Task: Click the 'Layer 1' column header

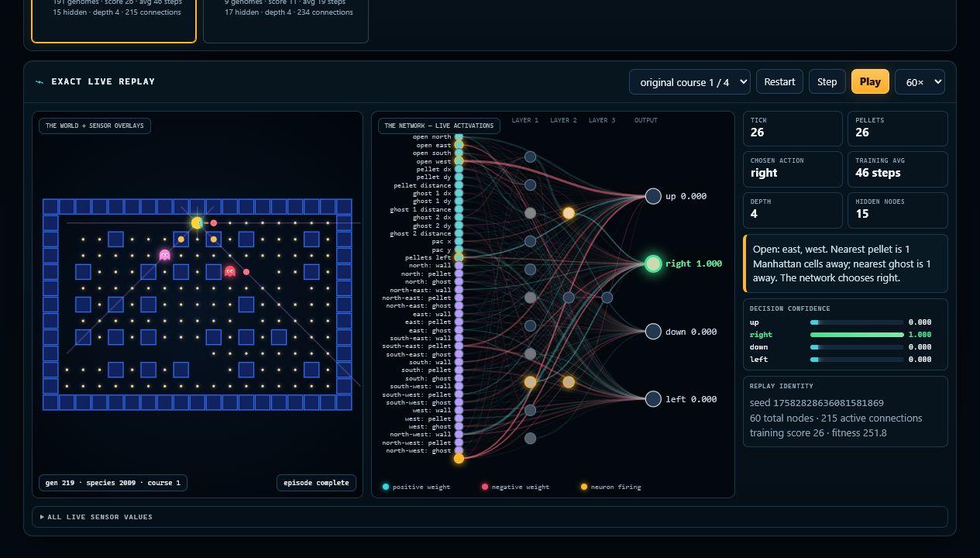Action: pos(525,120)
